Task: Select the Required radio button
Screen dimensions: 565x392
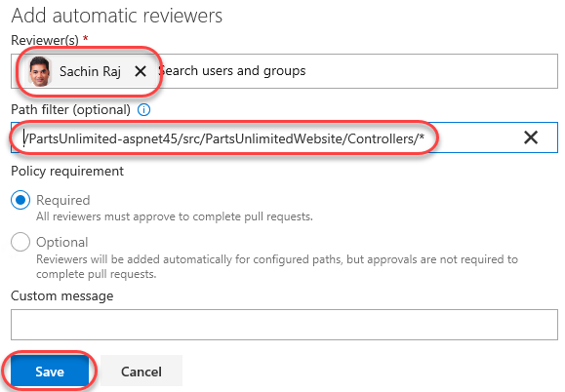Action: 20,200
